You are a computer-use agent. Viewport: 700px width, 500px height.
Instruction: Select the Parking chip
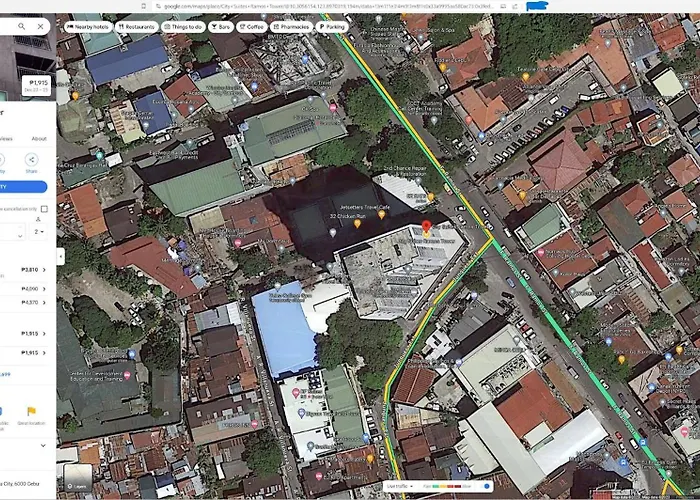point(332,27)
